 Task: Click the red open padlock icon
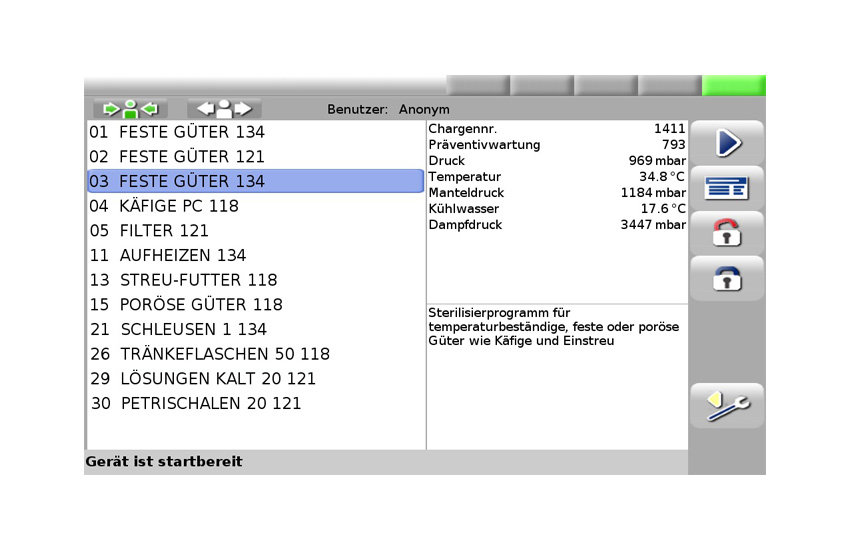(x=726, y=233)
